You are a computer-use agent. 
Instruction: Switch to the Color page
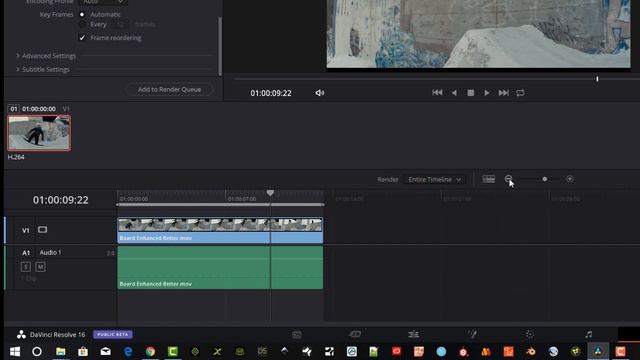tap(530, 334)
